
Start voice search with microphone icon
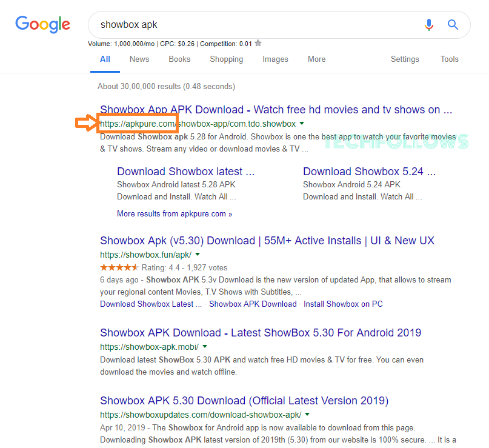429,25
